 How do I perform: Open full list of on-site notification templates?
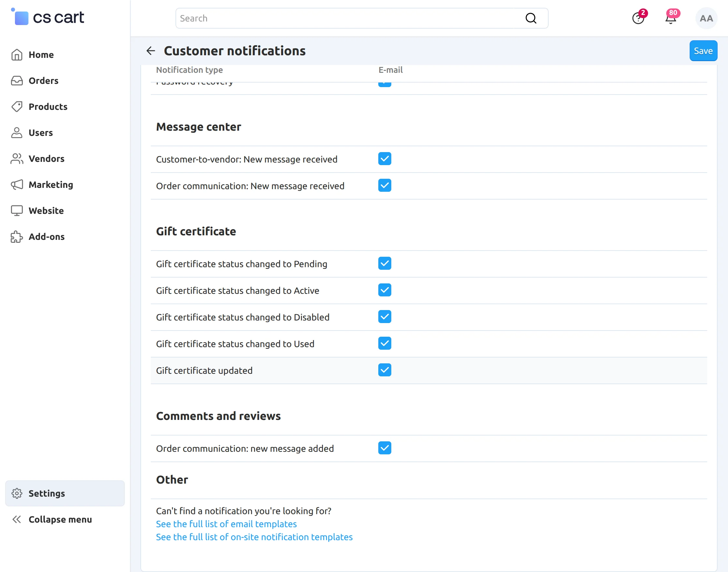pos(254,537)
